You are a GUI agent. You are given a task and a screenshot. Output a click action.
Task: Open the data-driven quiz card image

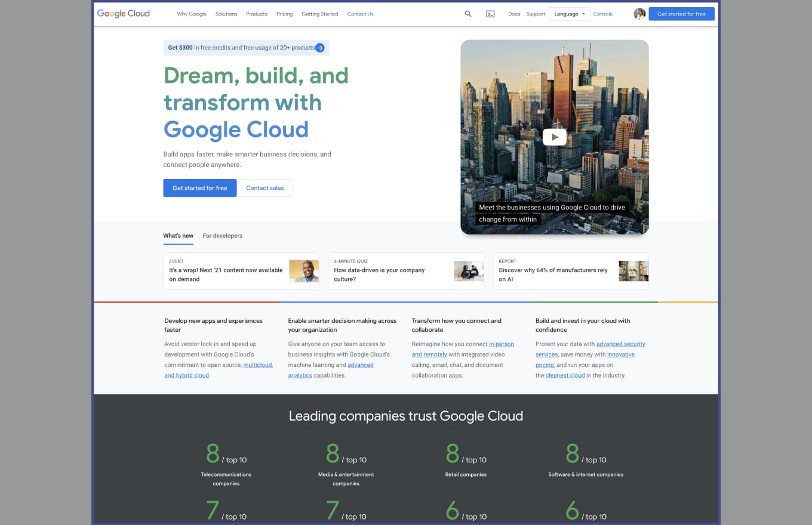[469, 271]
